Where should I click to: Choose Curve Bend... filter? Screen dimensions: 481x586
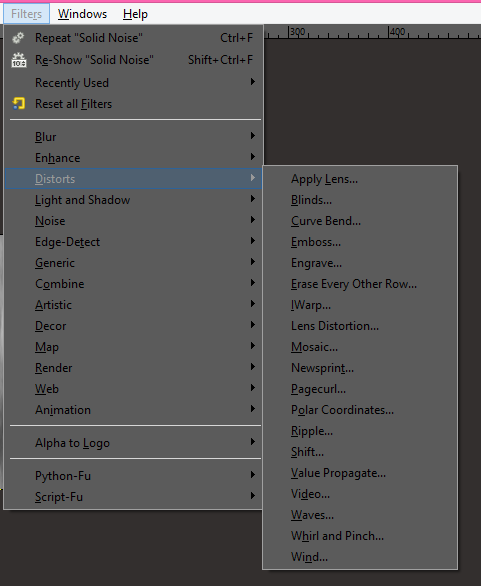coord(360,220)
